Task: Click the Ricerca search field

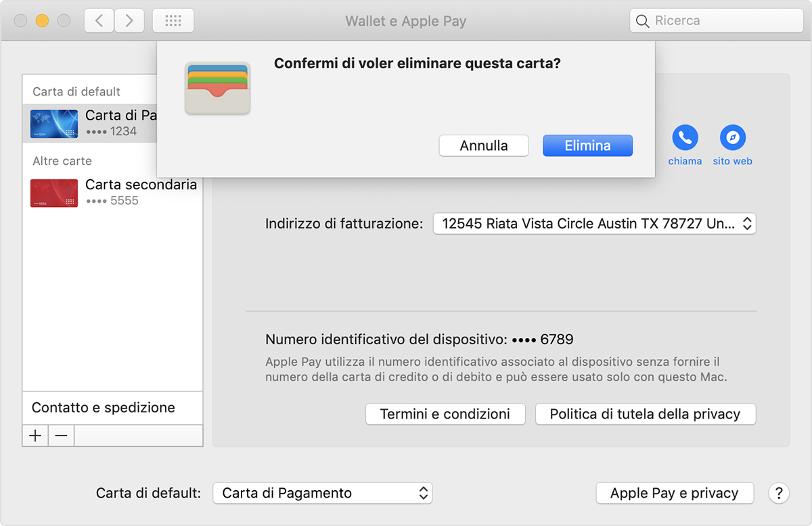Action: tap(716, 21)
